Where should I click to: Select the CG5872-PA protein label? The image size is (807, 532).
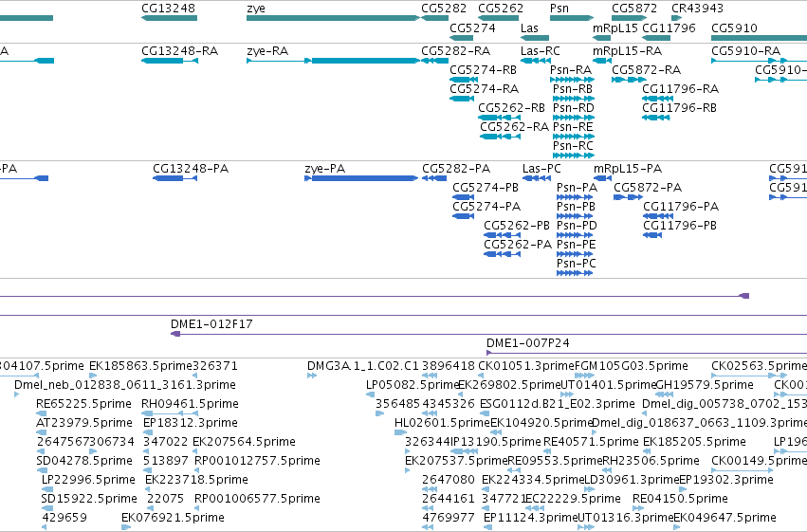pyautogui.click(x=648, y=188)
